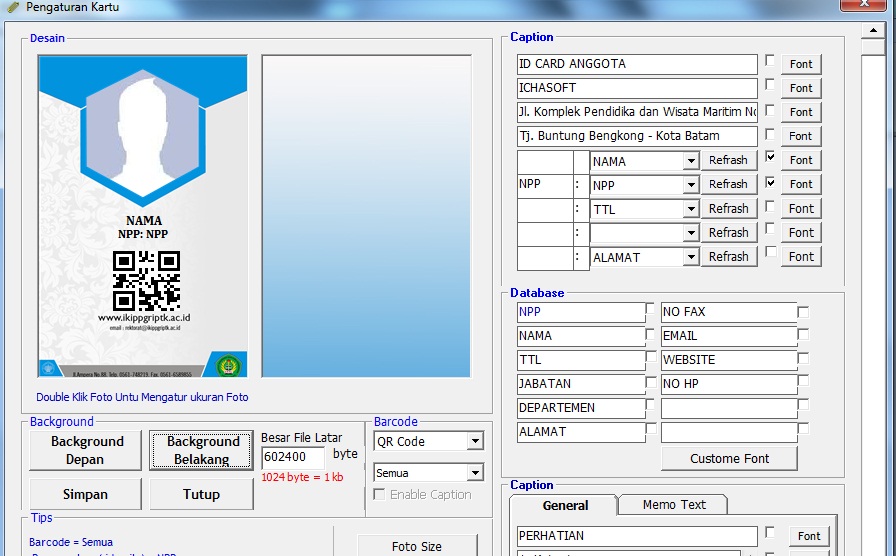The image size is (896, 556).
Task: Click the front card design preview thumbnail
Action: [x=143, y=216]
